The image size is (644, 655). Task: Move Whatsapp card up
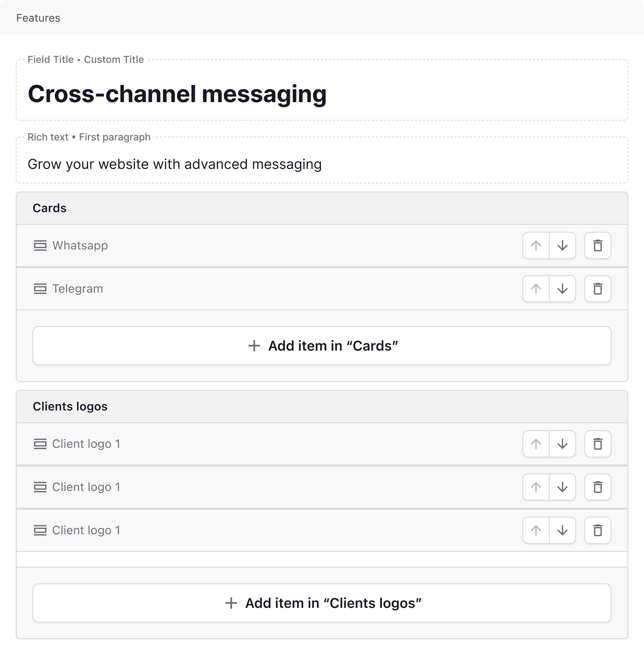536,245
